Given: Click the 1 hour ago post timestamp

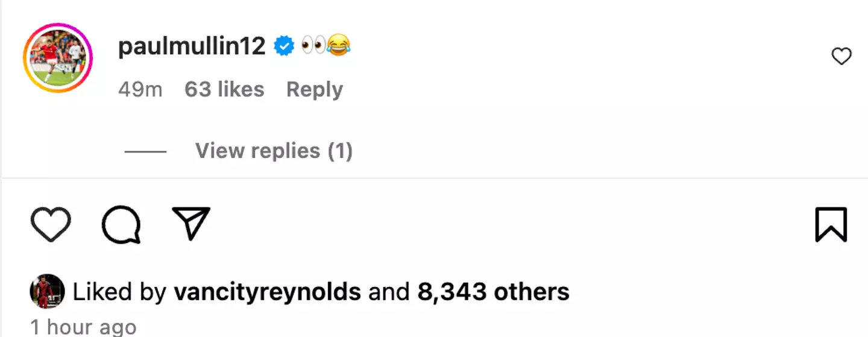Looking at the screenshot, I should tap(83, 327).
